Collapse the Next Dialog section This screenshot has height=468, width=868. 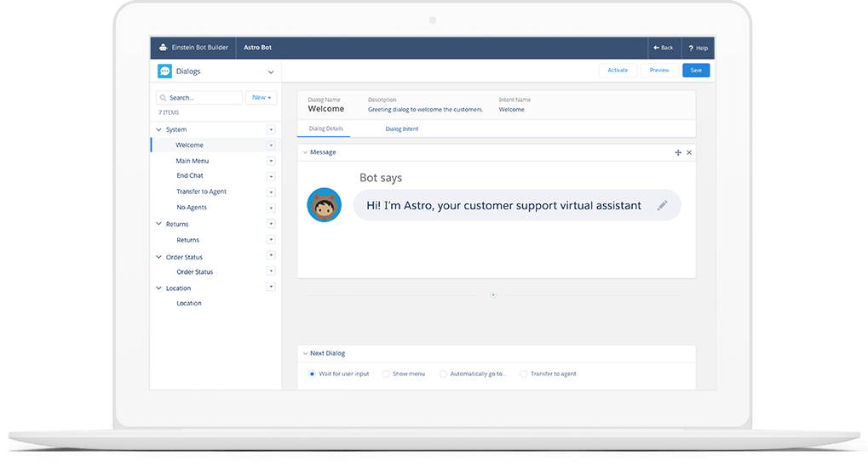(x=305, y=353)
